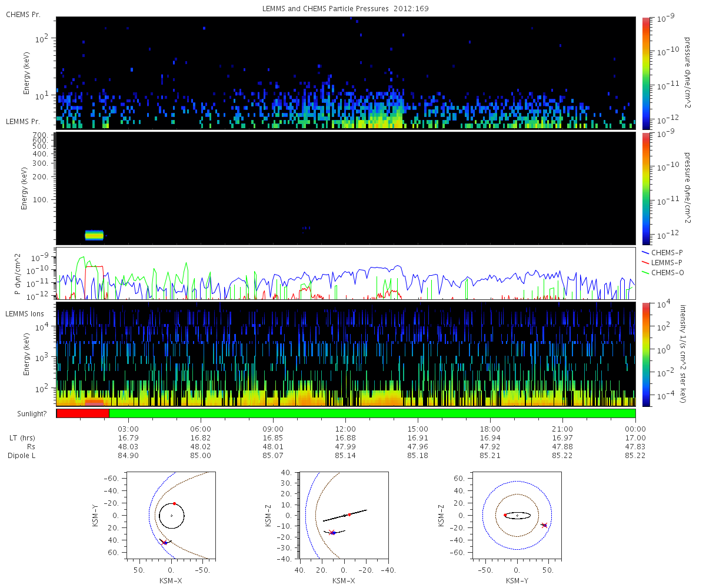This screenshot has width=706, height=588.
Task: Select the 21:00 time axis label
Action: tap(562, 429)
